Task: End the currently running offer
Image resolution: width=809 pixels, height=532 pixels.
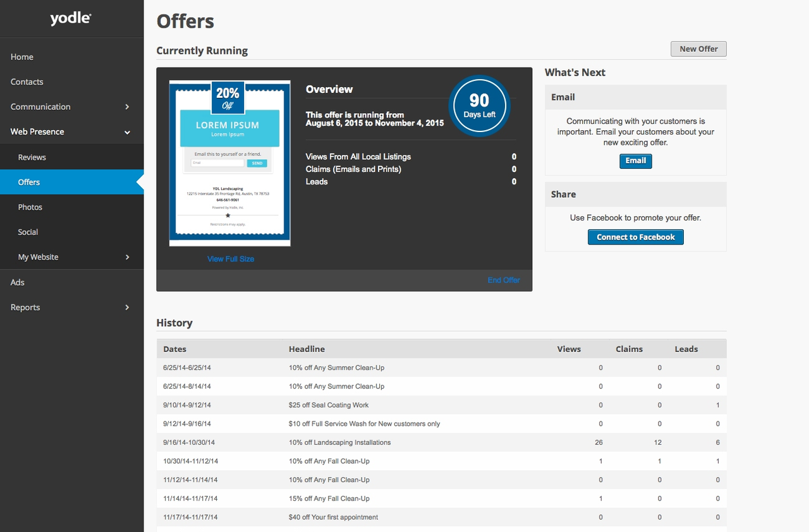Action: [x=503, y=279]
